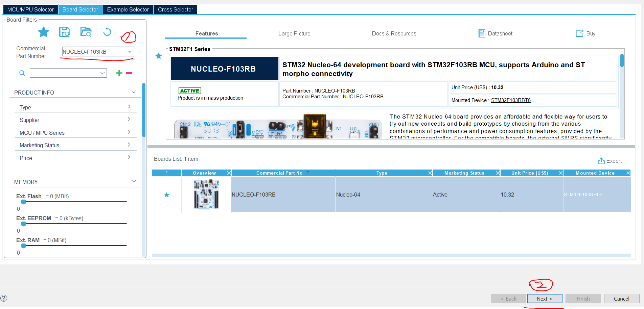
Task: Collapse the PRODUCT INFO section
Action: pos(134,92)
